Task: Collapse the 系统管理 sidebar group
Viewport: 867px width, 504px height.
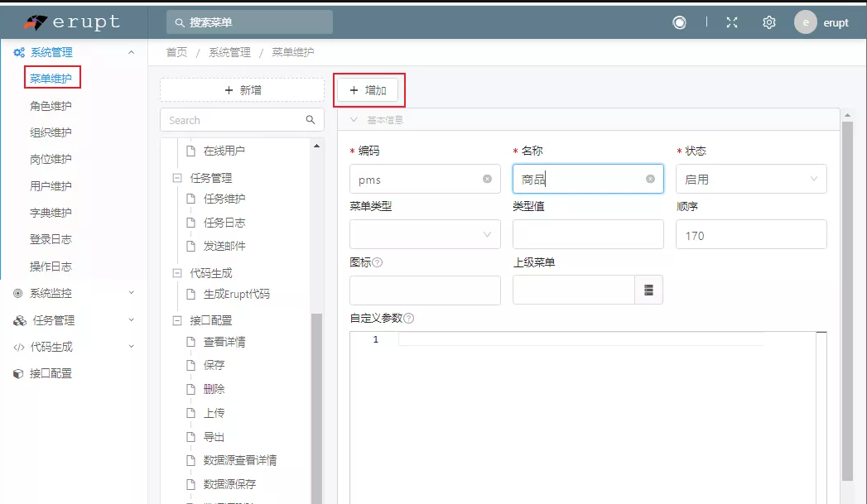Action: [131, 52]
